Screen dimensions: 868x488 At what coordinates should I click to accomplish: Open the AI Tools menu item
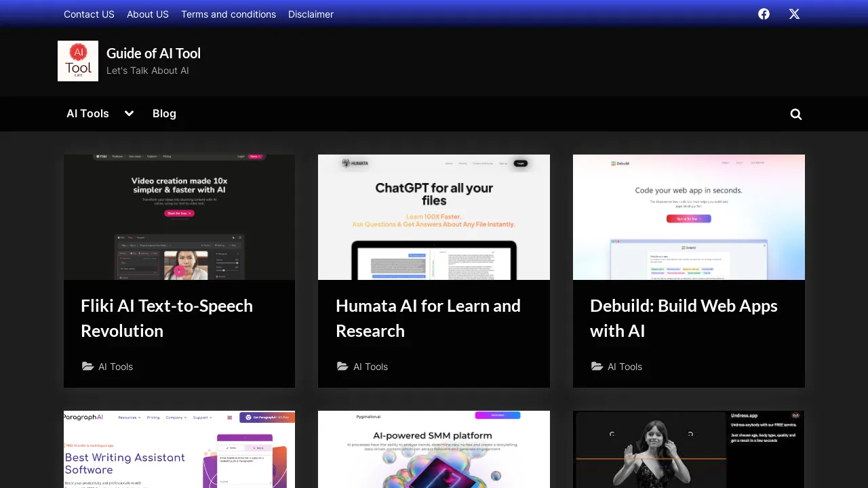point(87,113)
